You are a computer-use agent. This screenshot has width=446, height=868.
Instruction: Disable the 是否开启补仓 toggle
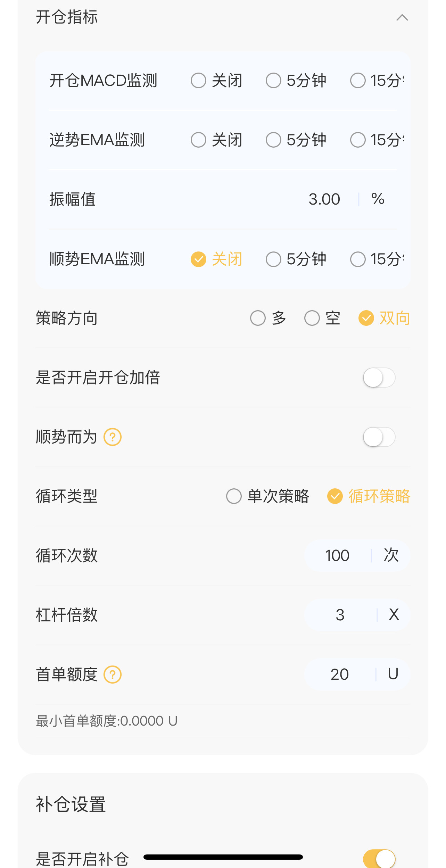(x=379, y=859)
